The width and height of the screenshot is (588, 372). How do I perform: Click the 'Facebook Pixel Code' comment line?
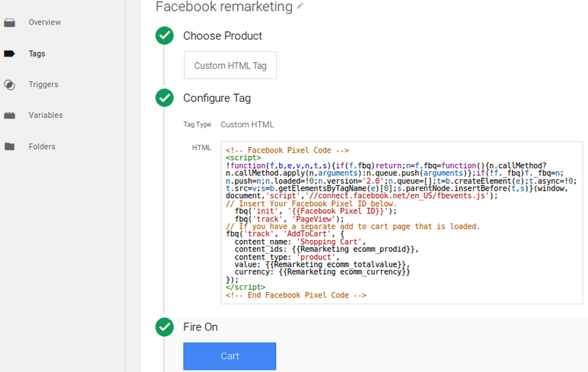(287, 150)
